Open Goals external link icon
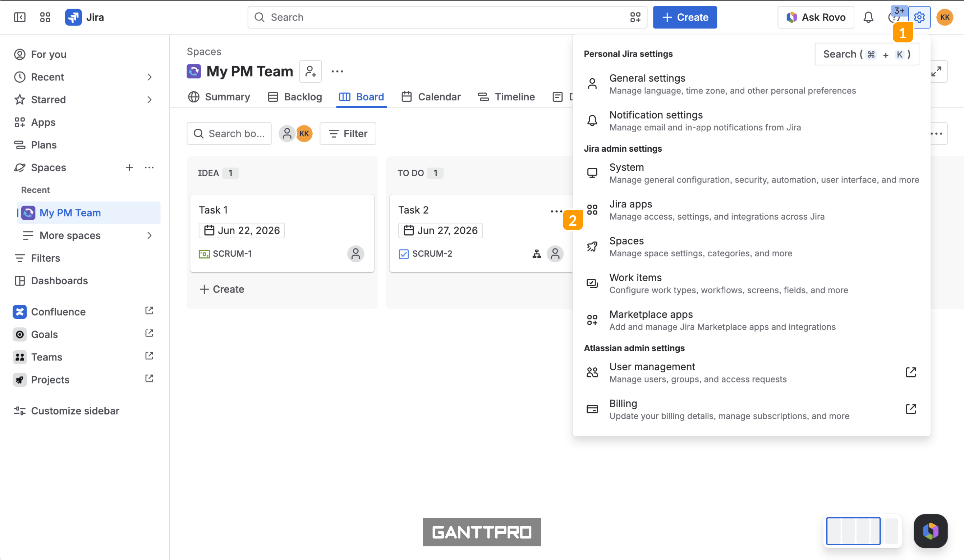This screenshot has height=560, width=964. pyautogui.click(x=149, y=333)
